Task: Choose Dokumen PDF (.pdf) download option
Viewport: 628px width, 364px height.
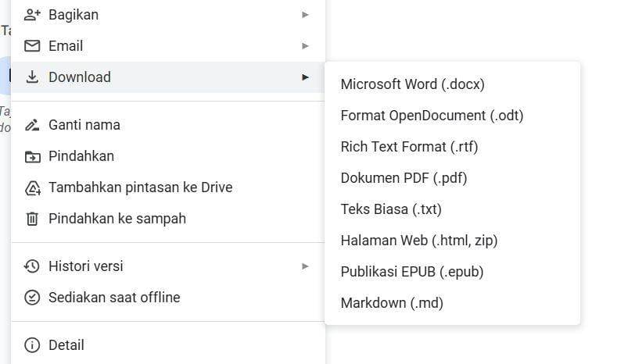Action: click(x=404, y=178)
